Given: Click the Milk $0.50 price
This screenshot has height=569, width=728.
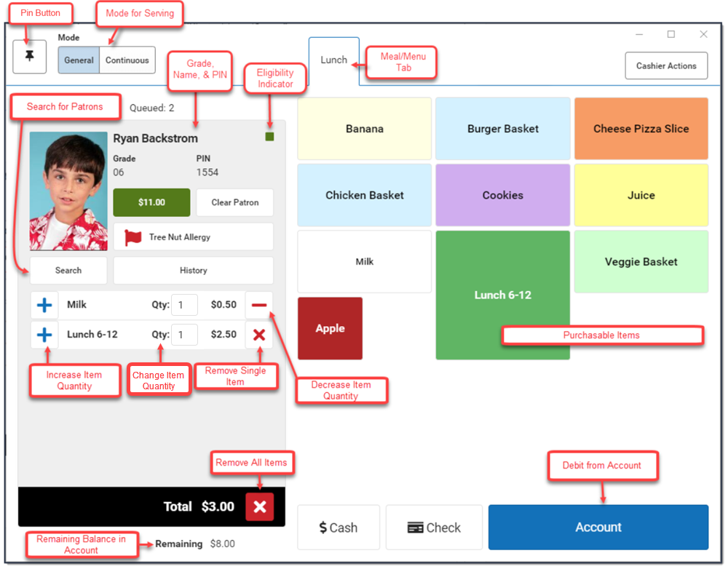Looking at the screenshot, I should click(x=223, y=304).
